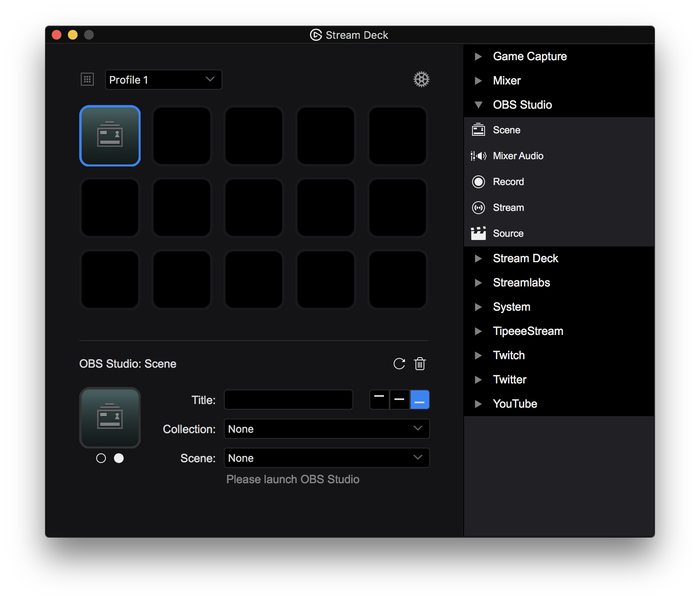This screenshot has height=602, width=700.
Task: Open the Collection dropdown
Action: [327, 429]
